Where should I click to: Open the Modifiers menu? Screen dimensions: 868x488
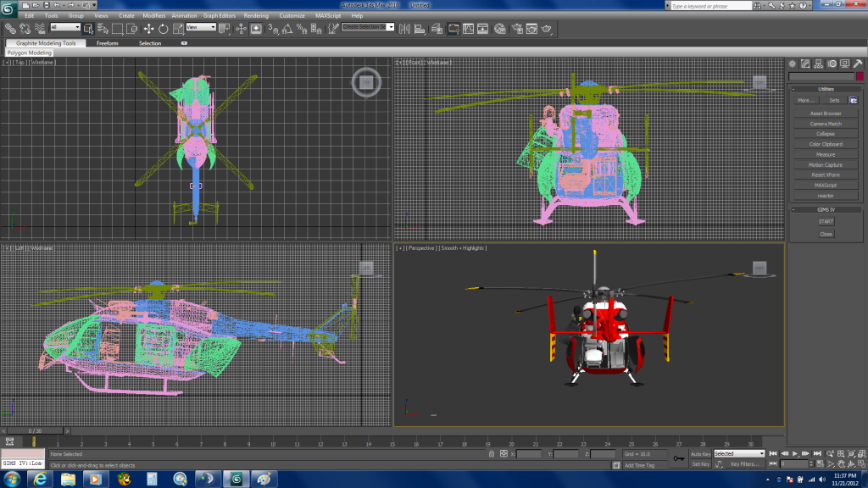click(154, 15)
